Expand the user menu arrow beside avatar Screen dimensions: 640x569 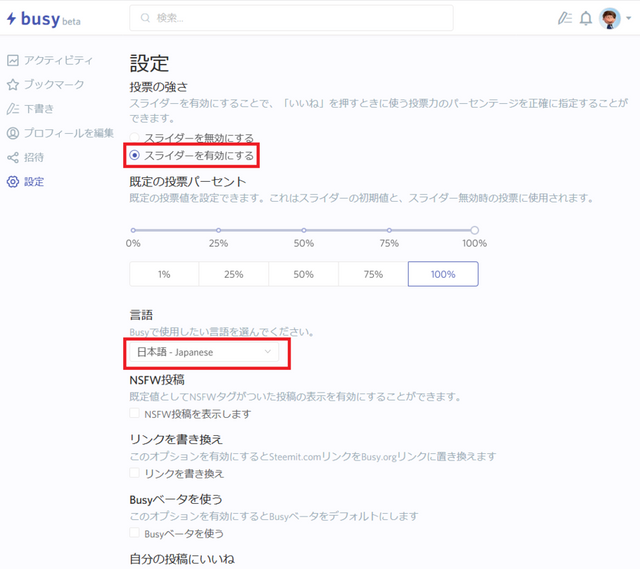[629, 18]
